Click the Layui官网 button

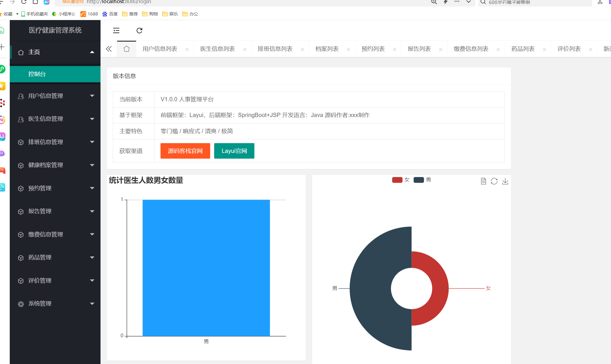click(234, 151)
